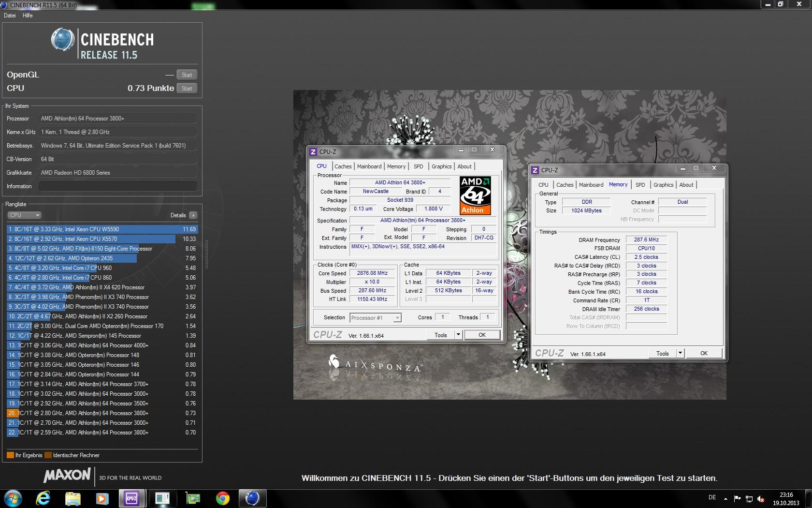Click the Cinebench sphere logo
The height and width of the screenshot is (508, 812).
[63, 40]
